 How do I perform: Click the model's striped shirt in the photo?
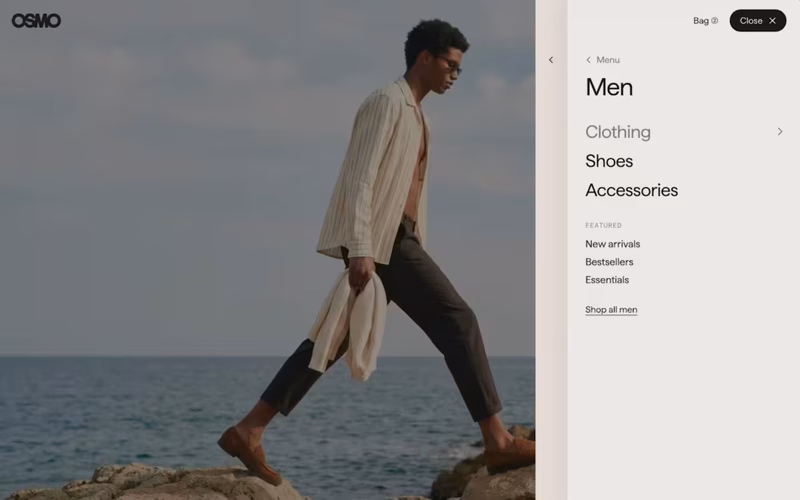point(375,173)
